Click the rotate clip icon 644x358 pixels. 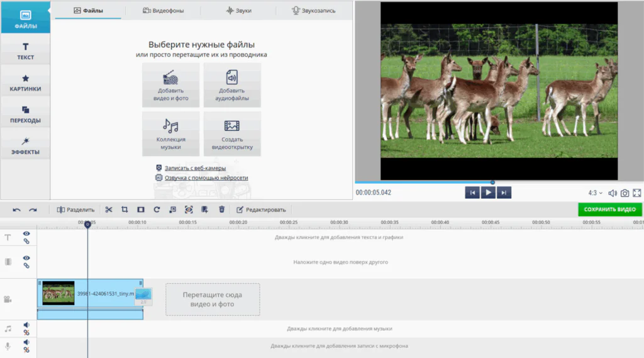pyautogui.click(x=157, y=210)
